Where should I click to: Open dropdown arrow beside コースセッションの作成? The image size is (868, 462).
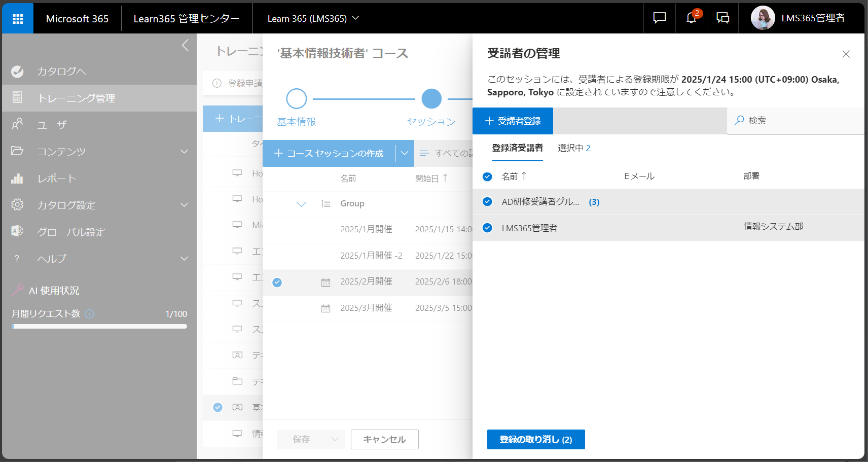(x=405, y=154)
